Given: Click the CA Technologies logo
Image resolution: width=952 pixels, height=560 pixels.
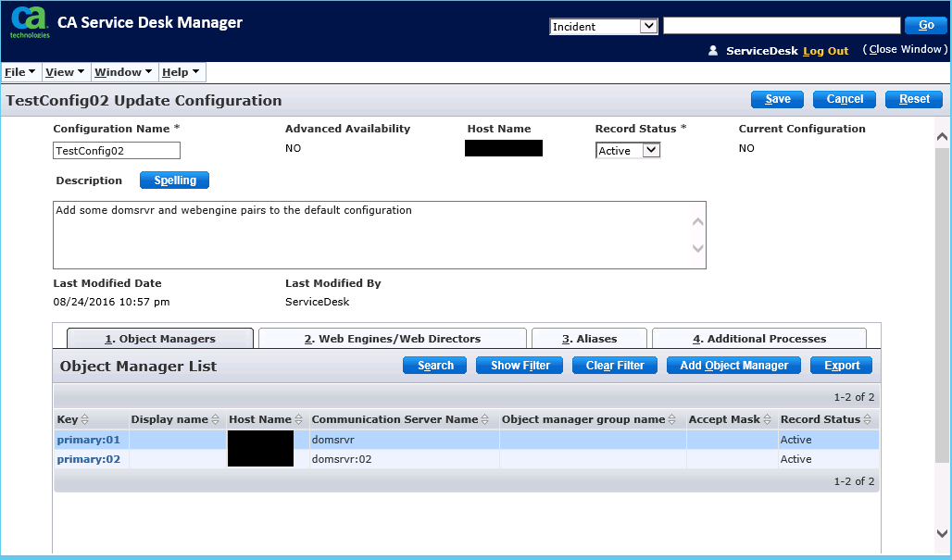Looking at the screenshot, I should point(27,23).
